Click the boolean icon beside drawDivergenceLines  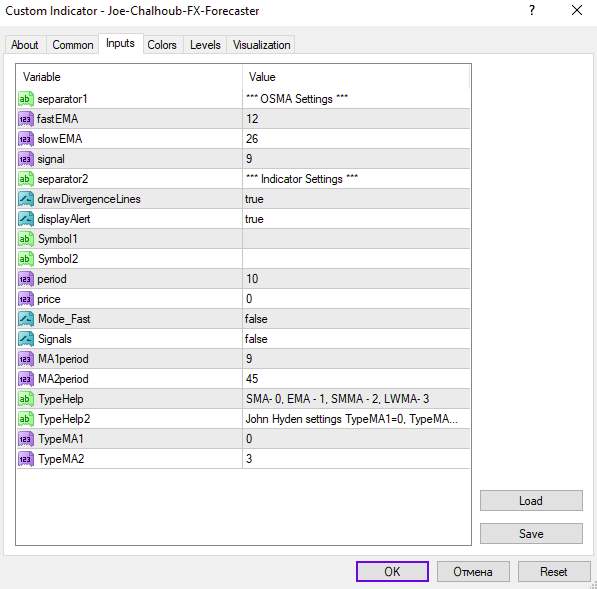click(26, 199)
